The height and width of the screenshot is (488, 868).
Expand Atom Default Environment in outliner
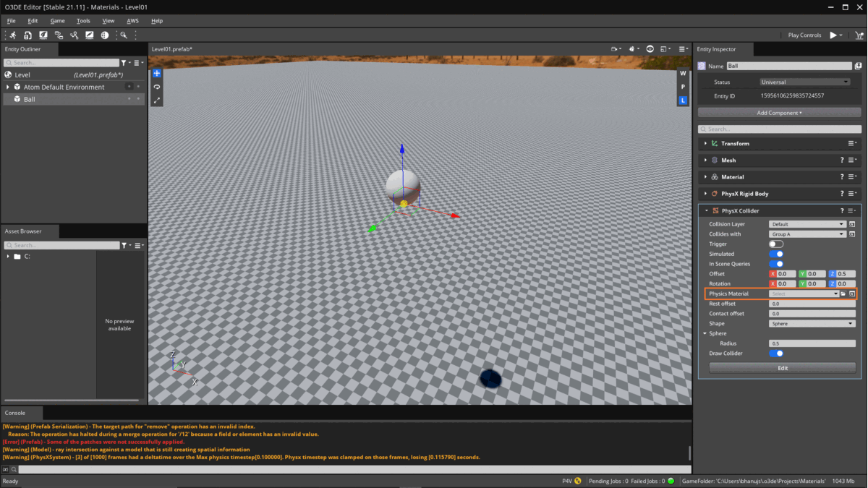click(8, 87)
